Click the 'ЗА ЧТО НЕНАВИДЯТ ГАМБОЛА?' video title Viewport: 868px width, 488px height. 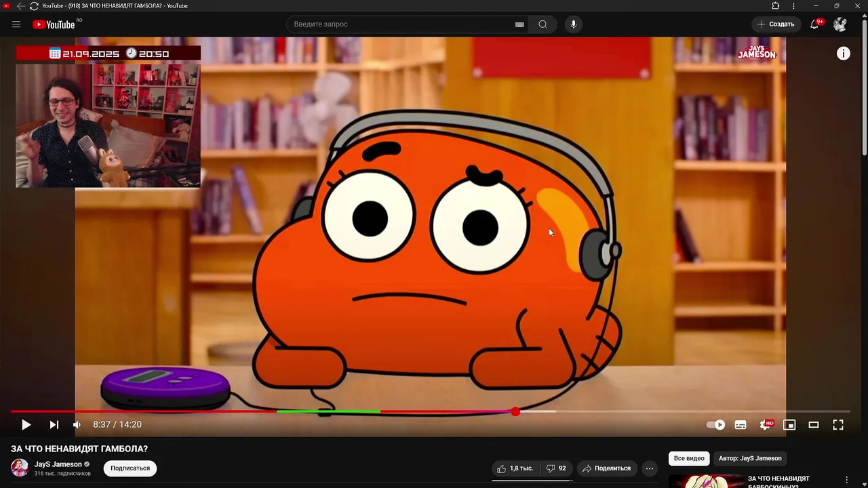(x=79, y=449)
